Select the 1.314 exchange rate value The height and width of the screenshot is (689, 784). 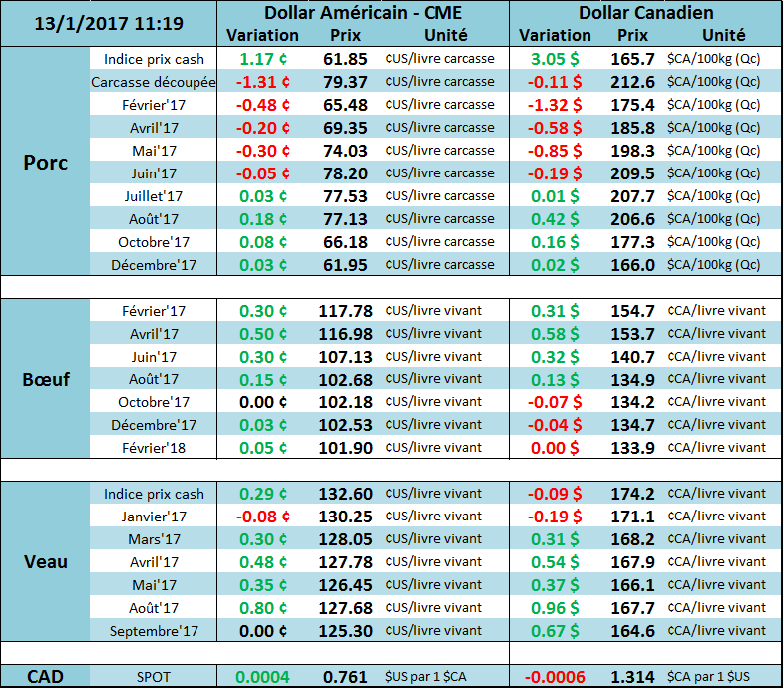click(x=633, y=677)
